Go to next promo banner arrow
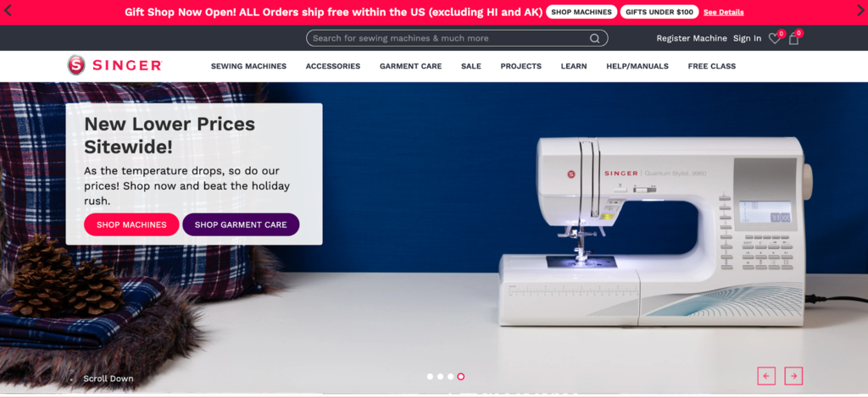The image size is (868, 398). (860, 11)
